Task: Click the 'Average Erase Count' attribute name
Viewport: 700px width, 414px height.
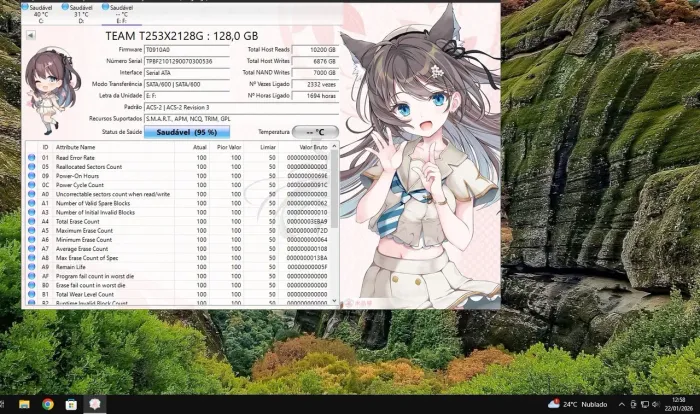Action: click(x=82, y=249)
